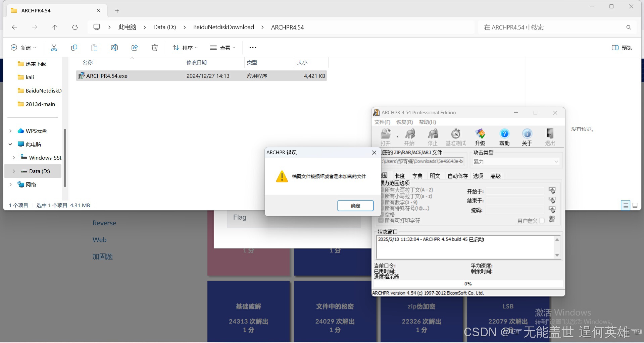Click the Rename icon in Explorer toolbar
This screenshot has width=644, height=343.
coord(114,48)
